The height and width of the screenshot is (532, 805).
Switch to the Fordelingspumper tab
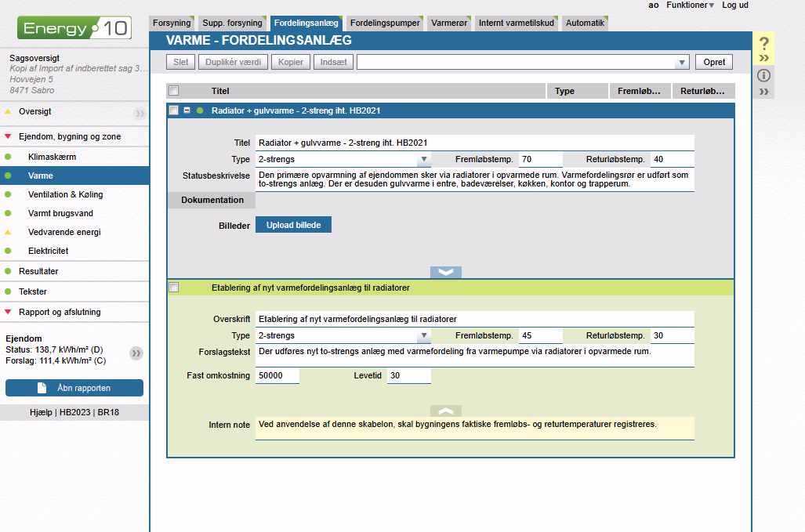pyautogui.click(x=386, y=24)
